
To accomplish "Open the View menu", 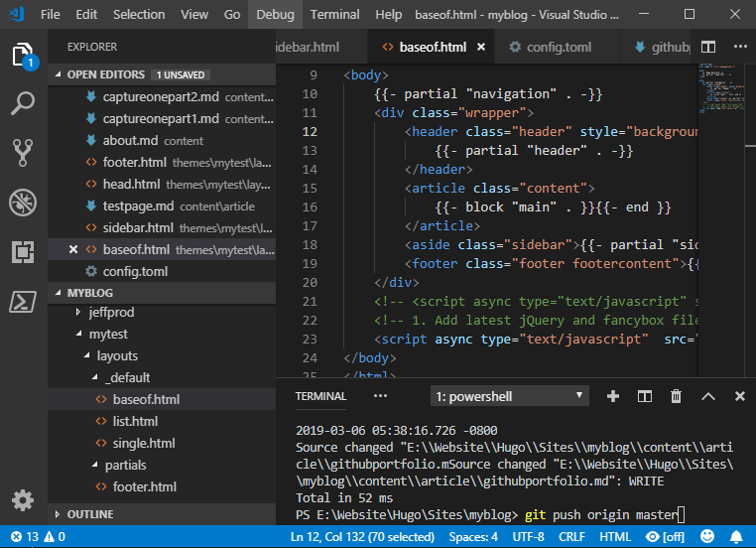I will [x=194, y=15].
